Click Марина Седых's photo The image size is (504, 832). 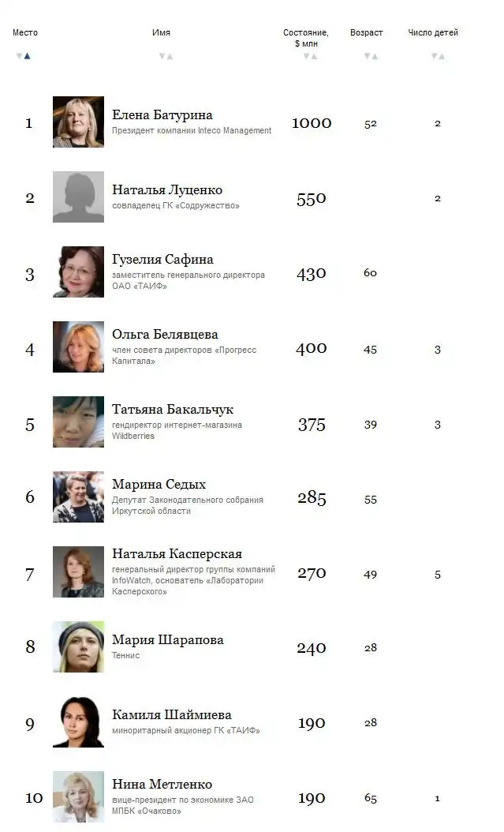[78, 497]
